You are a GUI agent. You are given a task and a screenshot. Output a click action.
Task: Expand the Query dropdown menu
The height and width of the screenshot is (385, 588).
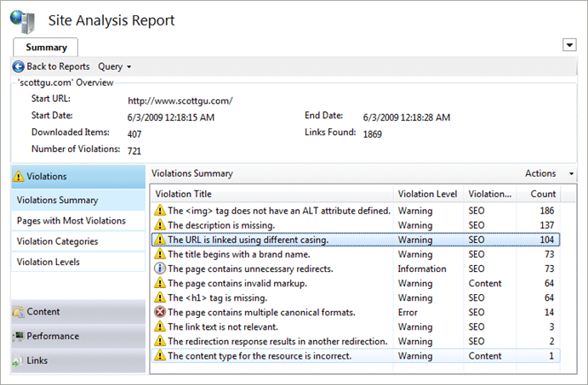point(114,66)
